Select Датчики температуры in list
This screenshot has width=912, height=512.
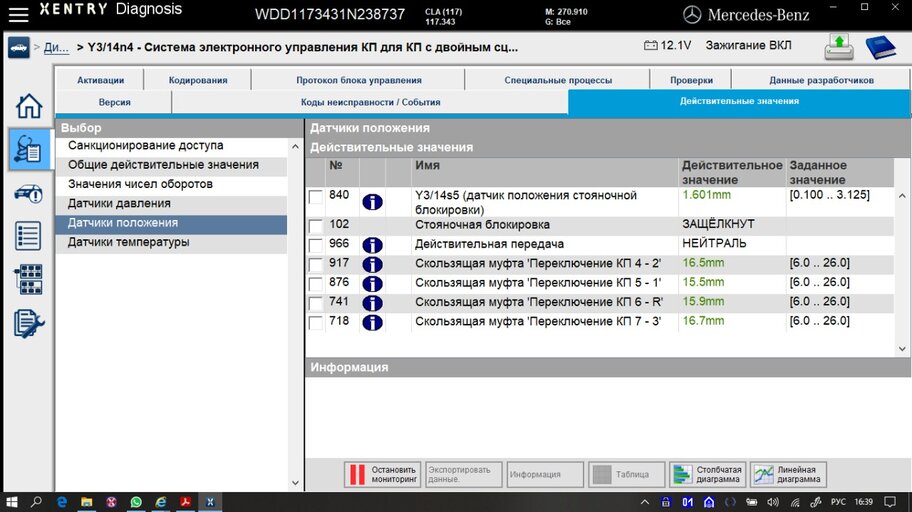[x=171, y=242]
